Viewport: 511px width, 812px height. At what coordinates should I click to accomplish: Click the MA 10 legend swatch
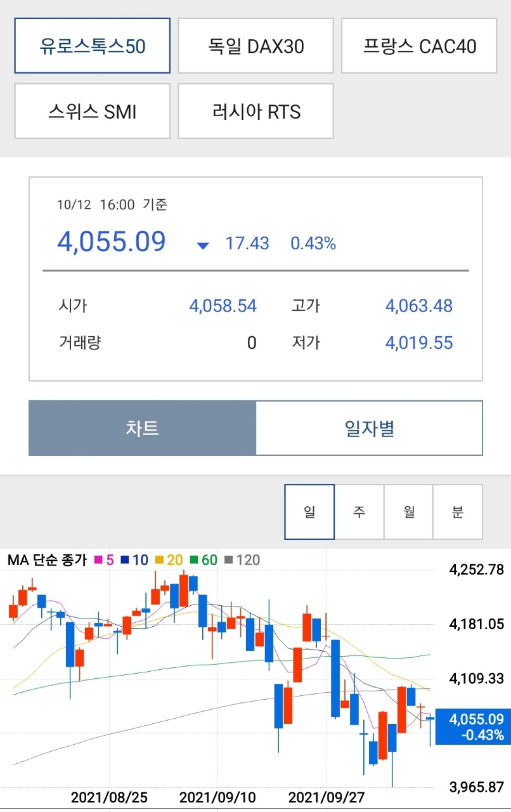point(126,560)
